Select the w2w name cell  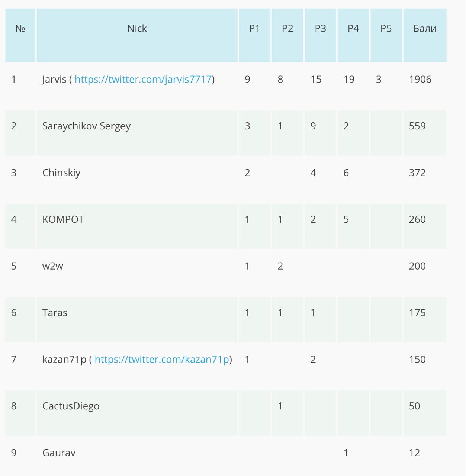coord(137,273)
